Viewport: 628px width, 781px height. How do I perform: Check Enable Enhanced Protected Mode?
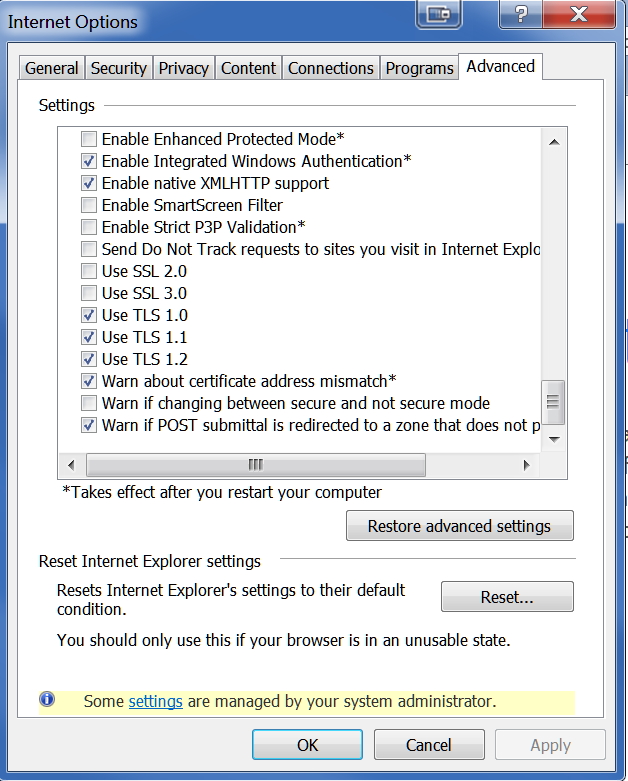pos(89,139)
